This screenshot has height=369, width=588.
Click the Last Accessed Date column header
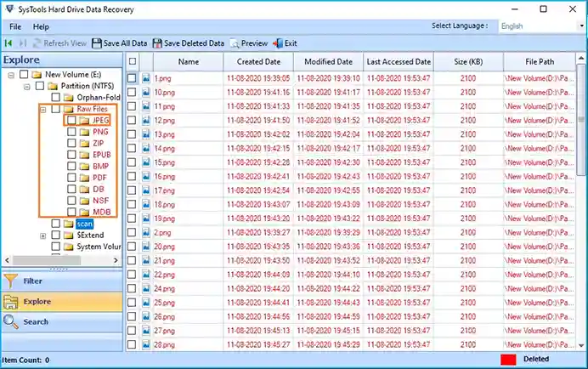click(399, 61)
